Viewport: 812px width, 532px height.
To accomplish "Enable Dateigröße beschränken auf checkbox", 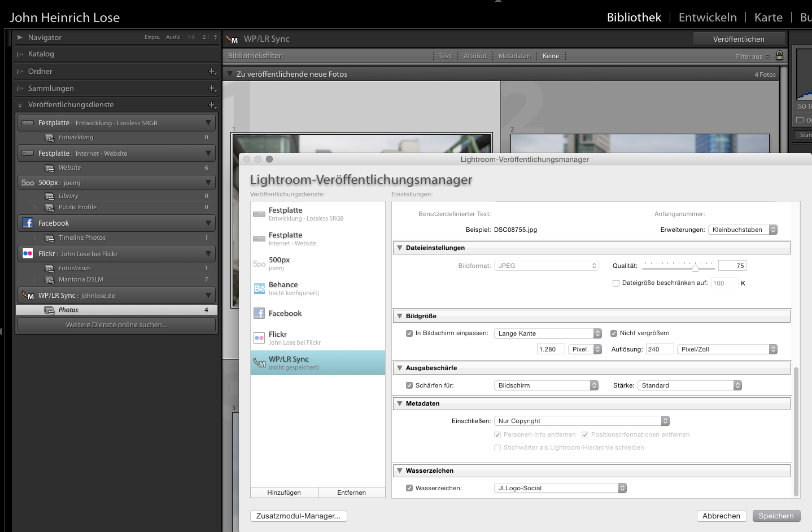I will click(x=616, y=283).
